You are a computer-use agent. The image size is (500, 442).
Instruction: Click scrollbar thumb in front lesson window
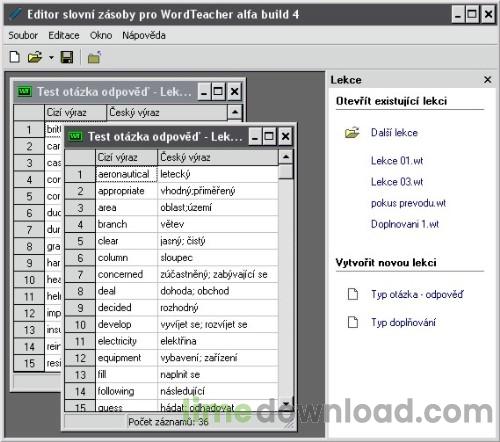click(x=286, y=172)
